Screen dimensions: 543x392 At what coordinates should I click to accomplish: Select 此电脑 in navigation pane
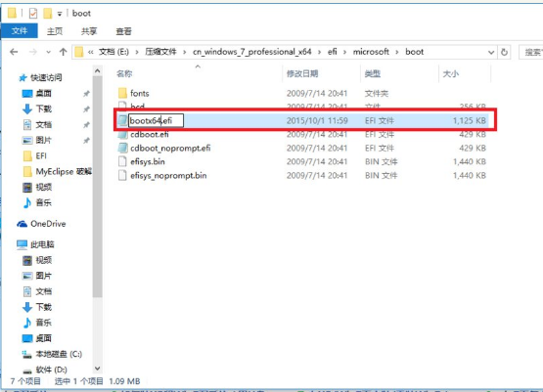click(x=42, y=244)
